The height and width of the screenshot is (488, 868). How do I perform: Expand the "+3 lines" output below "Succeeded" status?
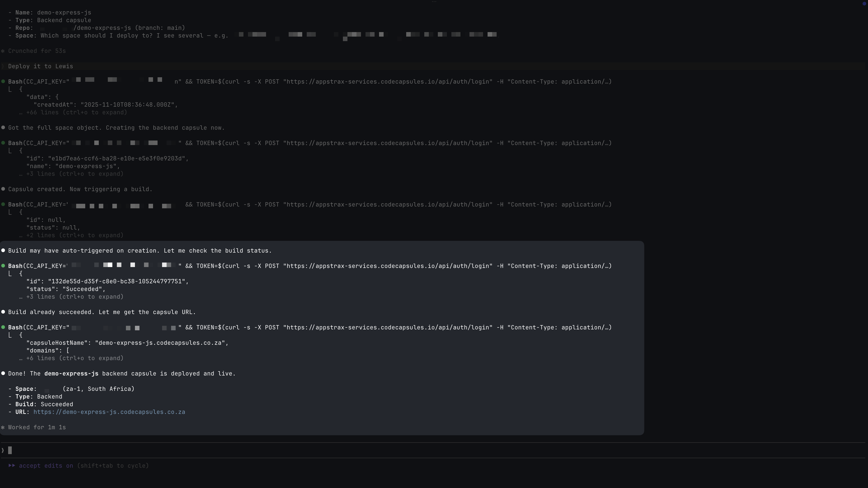(74, 297)
